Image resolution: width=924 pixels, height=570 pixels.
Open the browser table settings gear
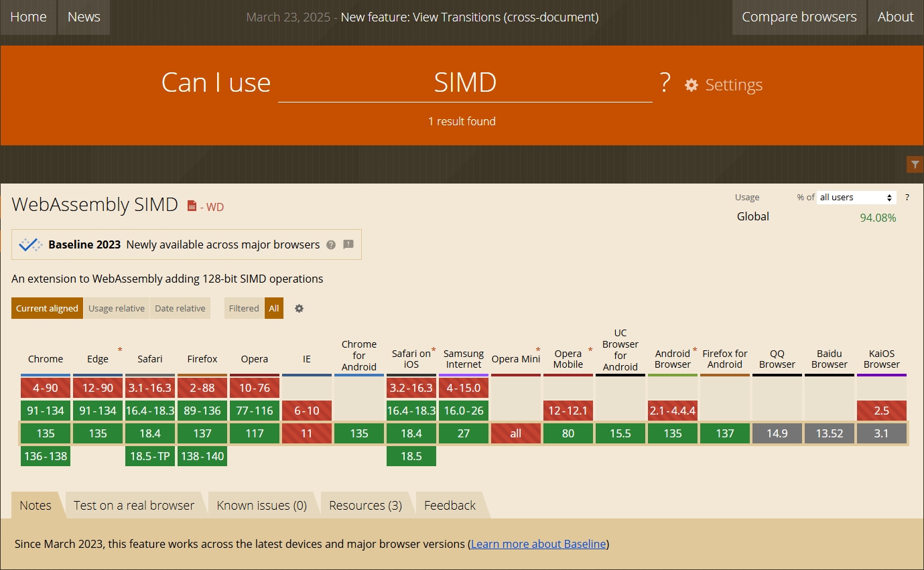[300, 309]
